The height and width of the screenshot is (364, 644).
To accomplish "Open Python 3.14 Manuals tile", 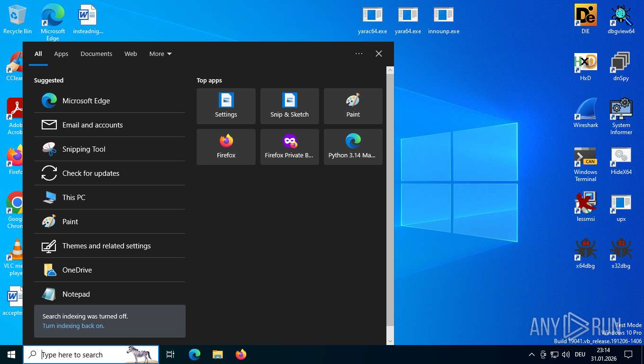I will click(x=353, y=147).
